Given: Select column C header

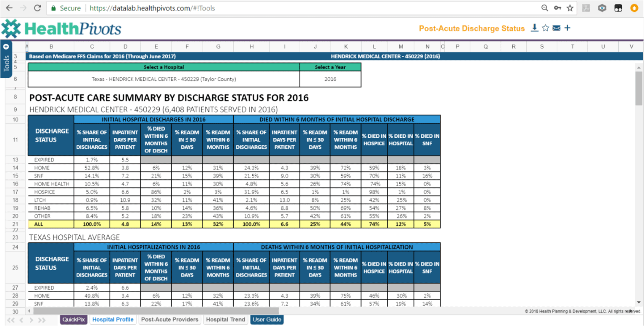Looking at the screenshot, I should click(92, 47).
